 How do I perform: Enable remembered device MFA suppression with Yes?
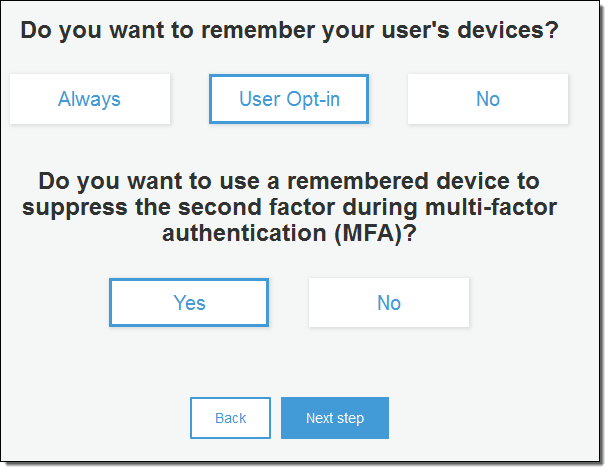[x=189, y=303]
